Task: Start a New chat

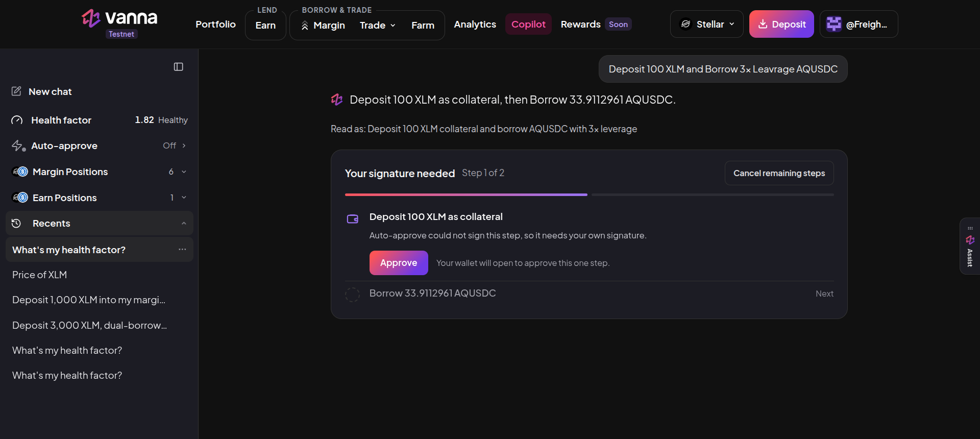Action: point(50,91)
